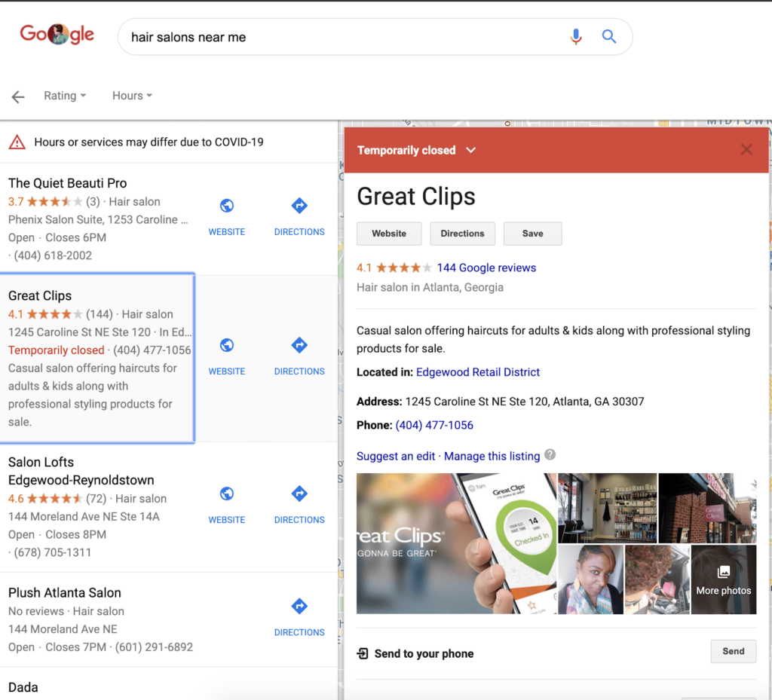This screenshot has width=772, height=700.
Task: Open The Quiet Beauti Pro website globe icon
Action: 226,205
